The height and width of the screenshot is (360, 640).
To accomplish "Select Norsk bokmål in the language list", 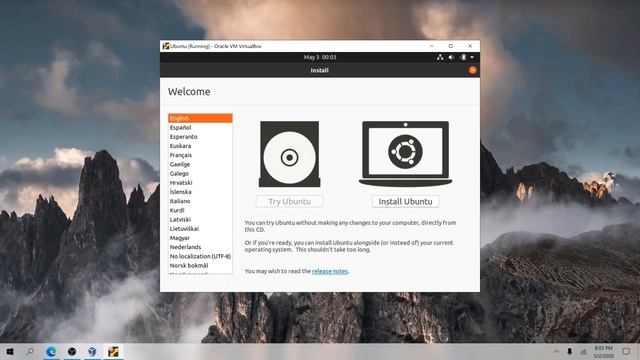I will coord(200,265).
